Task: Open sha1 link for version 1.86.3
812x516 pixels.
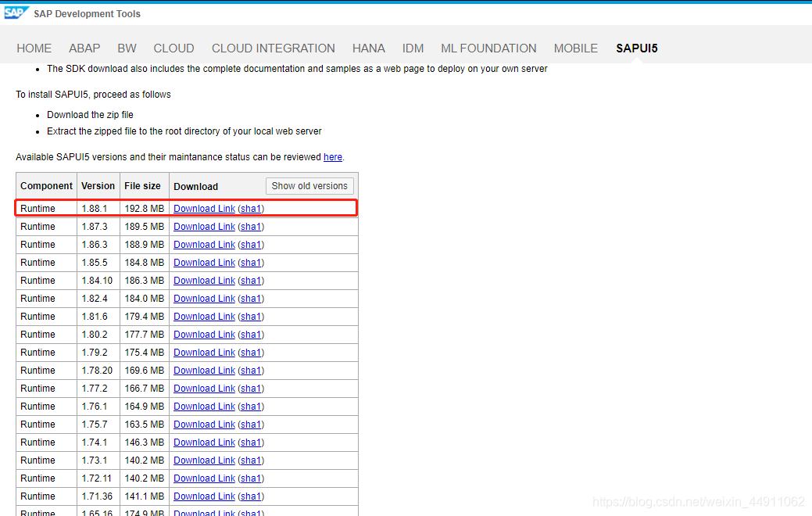Action: tap(251, 245)
